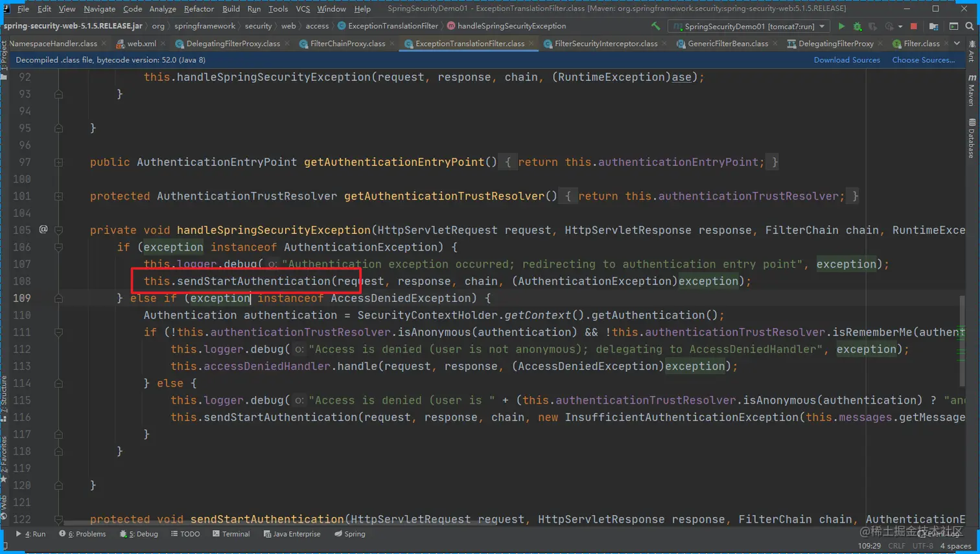Start debugging with the bug icon
The image size is (980, 554).
click(857, 27)
